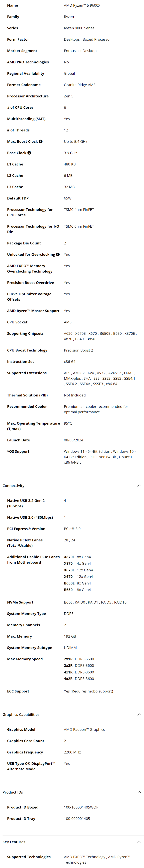
Task: Click the info icon next to Base Clock
Action: pos(29,153)
